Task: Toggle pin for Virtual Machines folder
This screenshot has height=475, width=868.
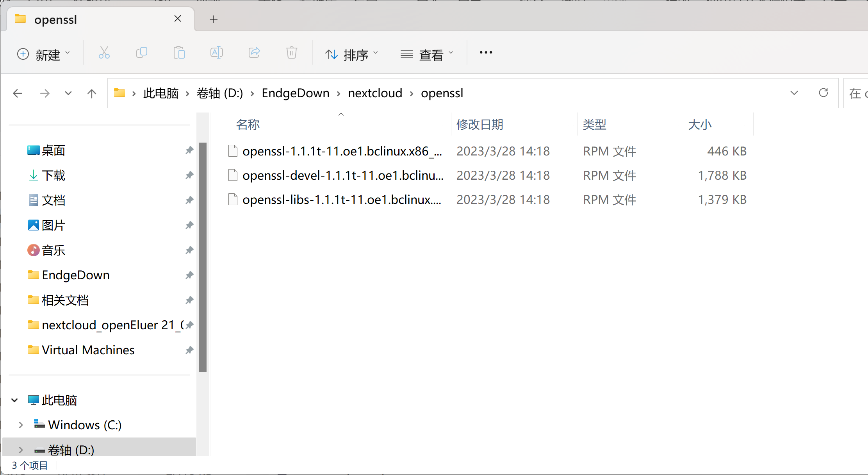Action: 189,350
